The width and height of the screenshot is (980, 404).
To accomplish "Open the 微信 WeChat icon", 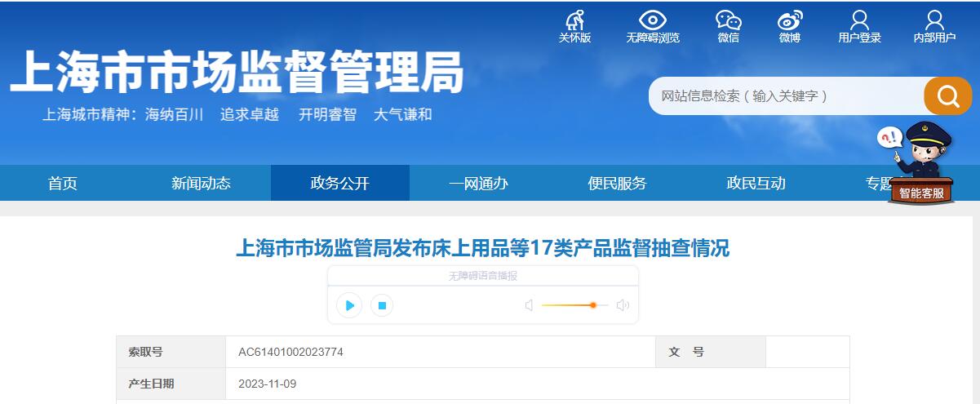I will (729, 20).
